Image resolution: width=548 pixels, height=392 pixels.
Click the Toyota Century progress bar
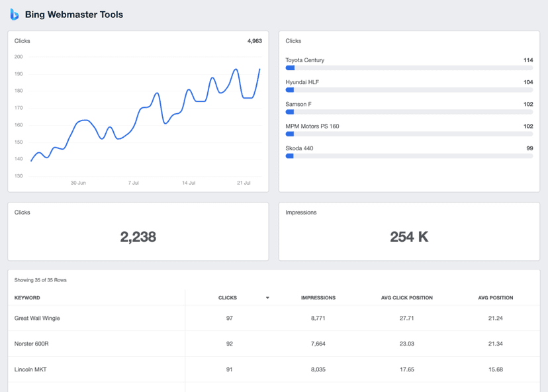[x=408, y=68]
